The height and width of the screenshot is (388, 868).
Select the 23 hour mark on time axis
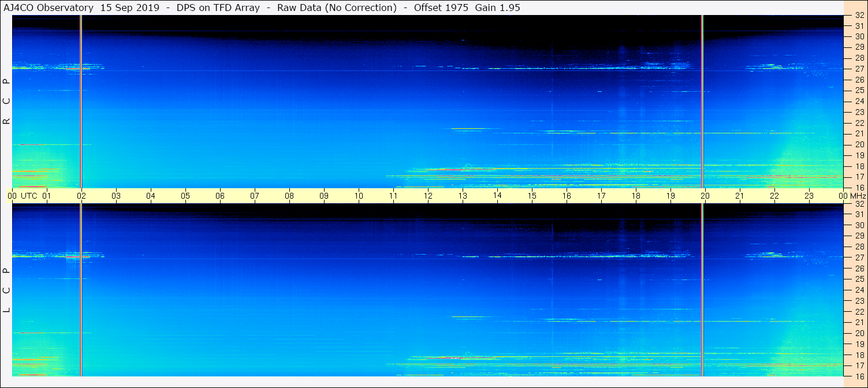(x=809, y=196)
